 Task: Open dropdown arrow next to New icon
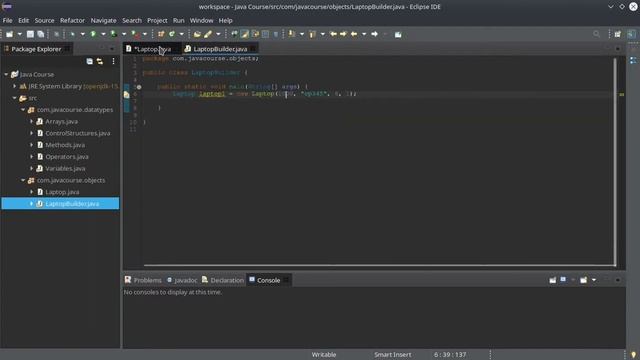point(19,34)
